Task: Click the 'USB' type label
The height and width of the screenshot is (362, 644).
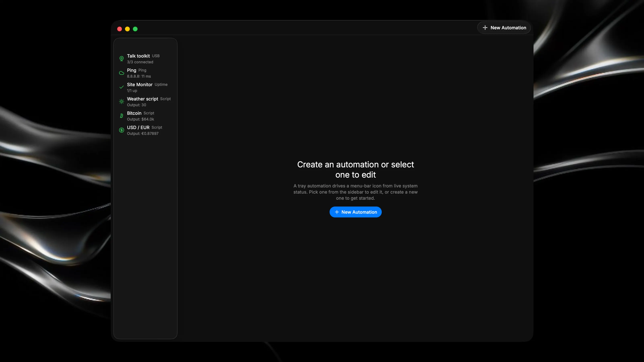Action: click(156, 56)
